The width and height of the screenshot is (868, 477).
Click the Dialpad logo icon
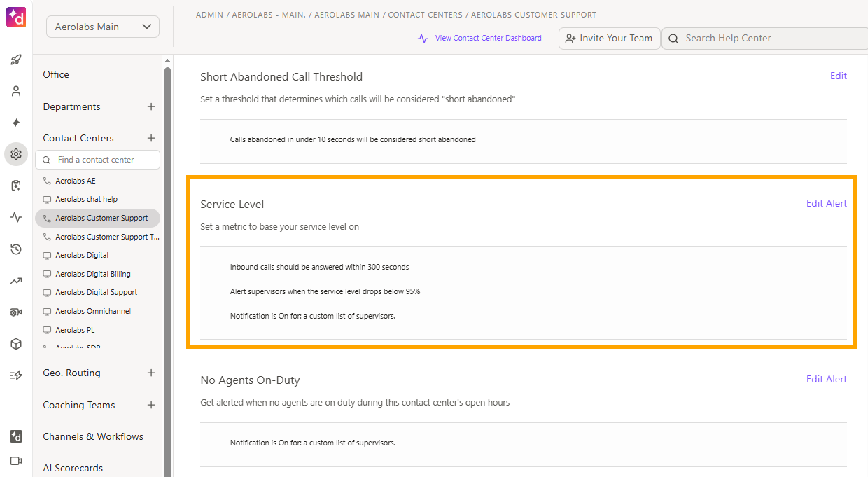[15, 17]
